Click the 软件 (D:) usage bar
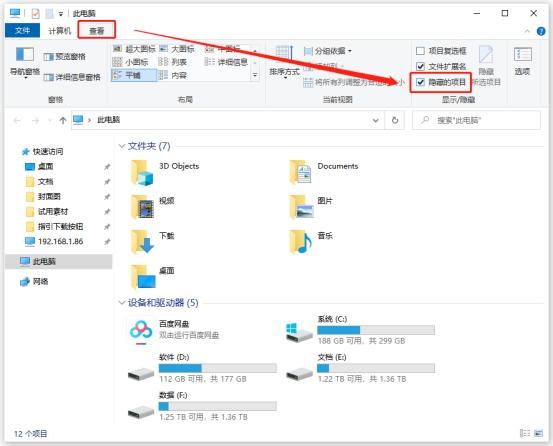553x446 pixels. 218,368
